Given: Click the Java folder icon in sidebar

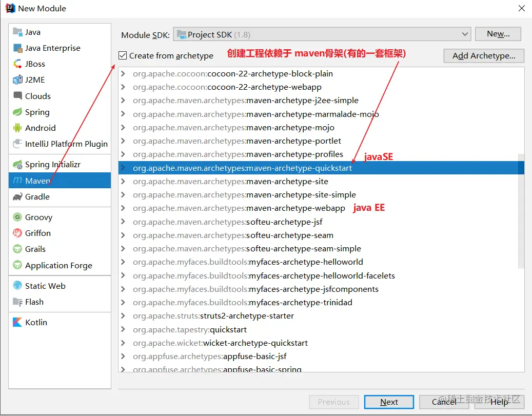Looking at the screenshot, I should tap(17, 32).
